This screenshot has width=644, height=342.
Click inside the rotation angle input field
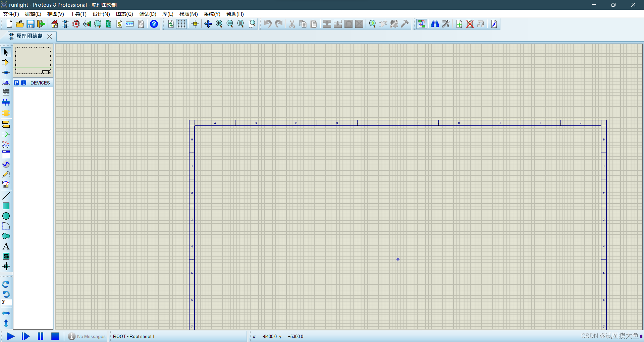[6, 302]
